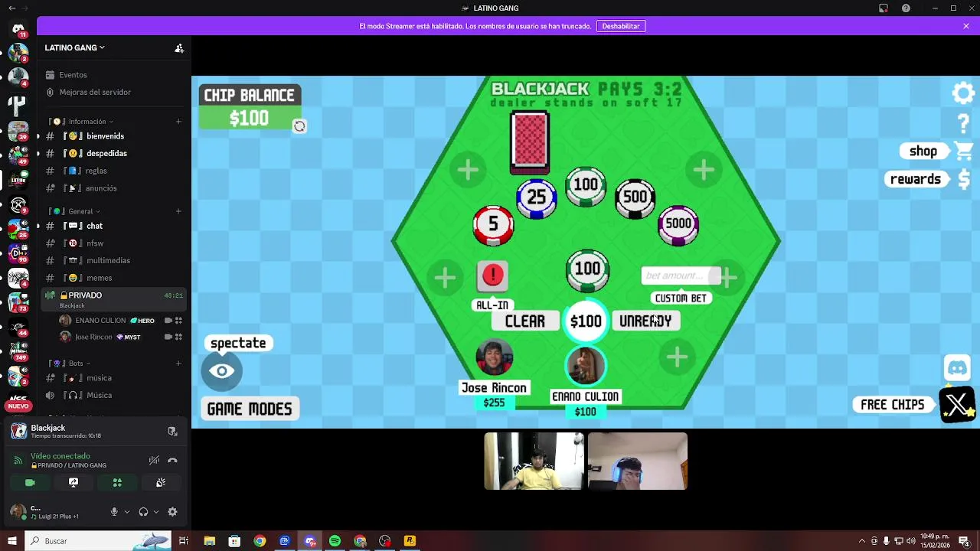Open LATINO GANG server dropdown

coord(75,47)
